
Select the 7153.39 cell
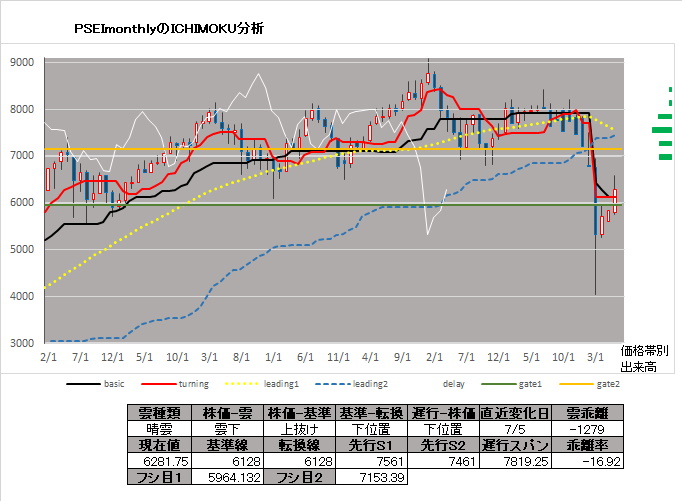tap(371, 478)
